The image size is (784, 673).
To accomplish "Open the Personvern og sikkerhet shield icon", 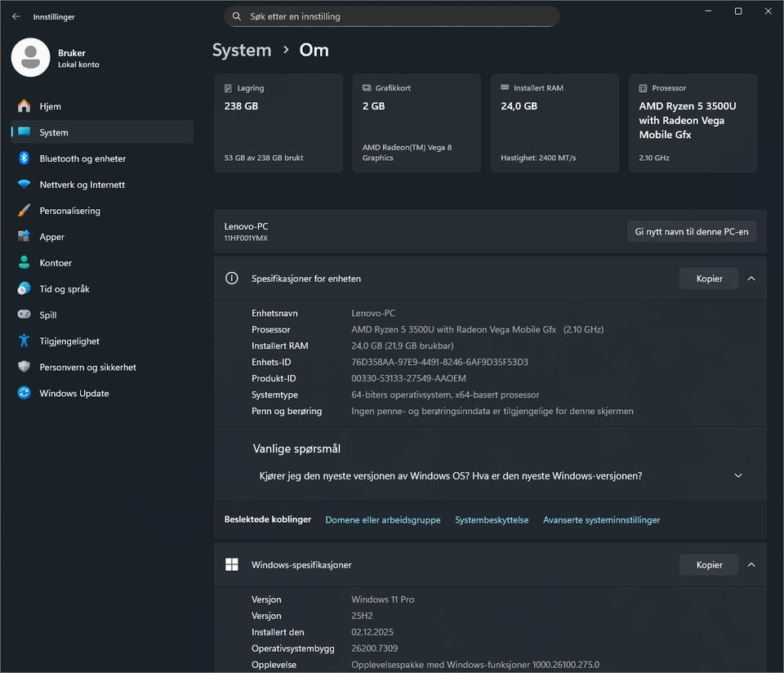I will coord(24,368).
